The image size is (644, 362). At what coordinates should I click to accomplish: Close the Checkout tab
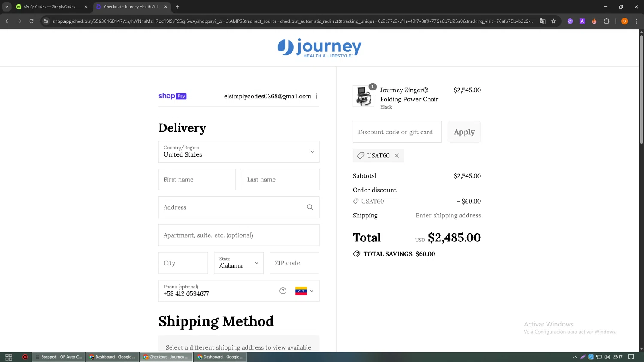tap(166, 7)
